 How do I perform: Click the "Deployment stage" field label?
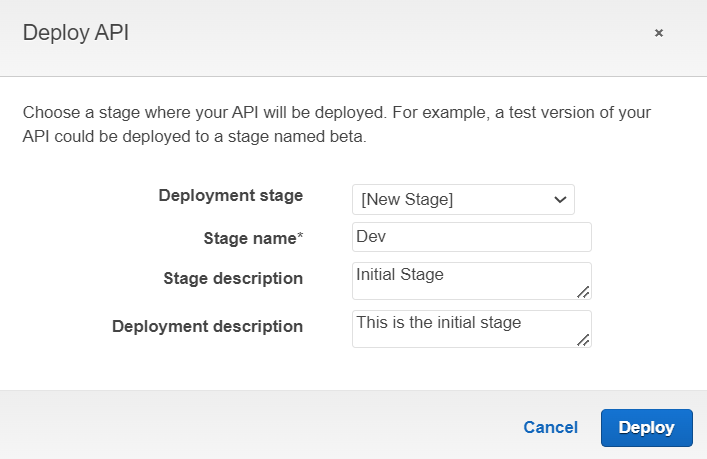click(231, 195)
